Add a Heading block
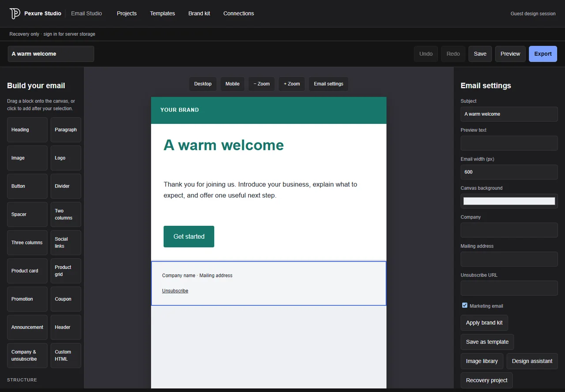 click(x=27, y=130)
